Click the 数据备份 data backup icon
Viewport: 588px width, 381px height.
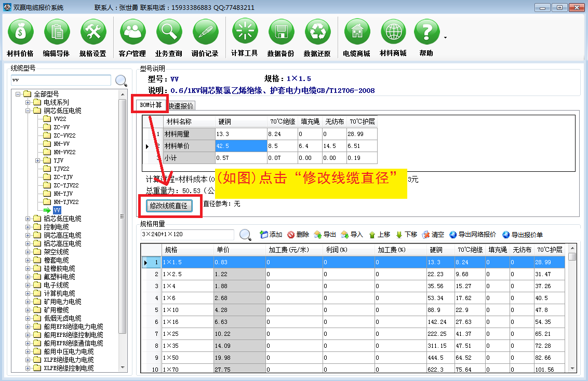[x=281, y=37]
